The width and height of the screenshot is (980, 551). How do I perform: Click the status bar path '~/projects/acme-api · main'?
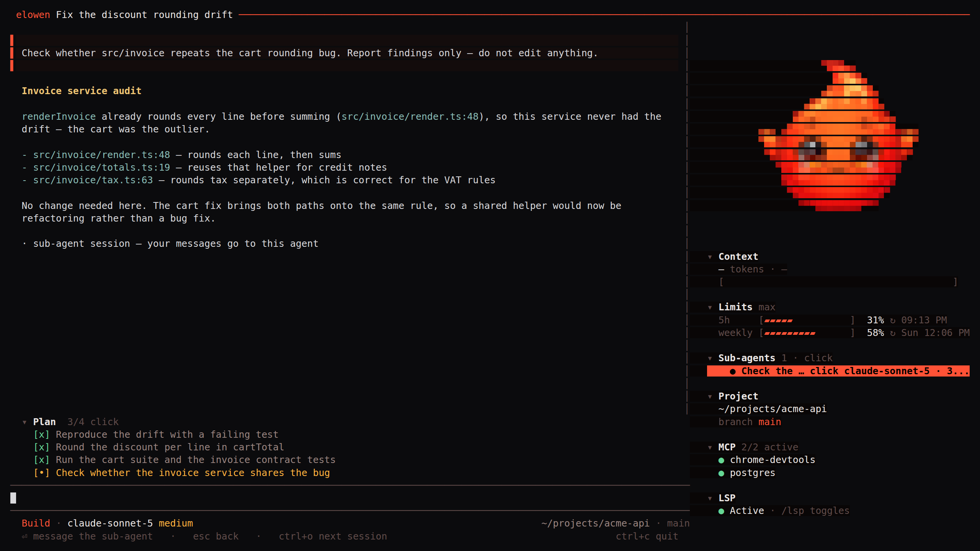pos(616,523)
